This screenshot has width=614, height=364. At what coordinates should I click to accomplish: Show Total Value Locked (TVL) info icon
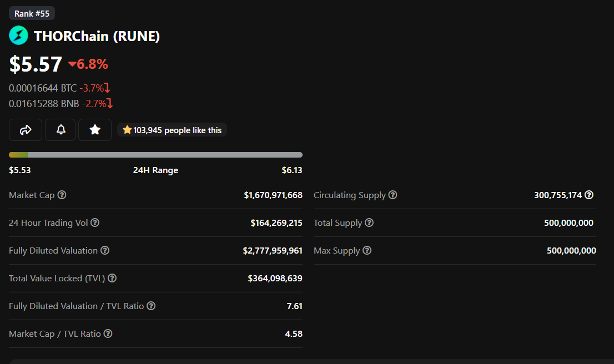click(112, 279)
